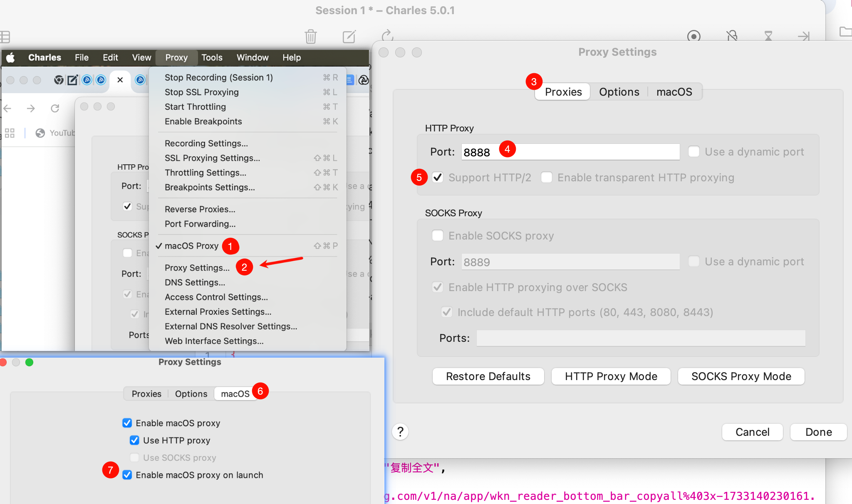The image size is (852, 504).
Task: Click the Restore Defaults button
Action: click(x=488, y=376)
